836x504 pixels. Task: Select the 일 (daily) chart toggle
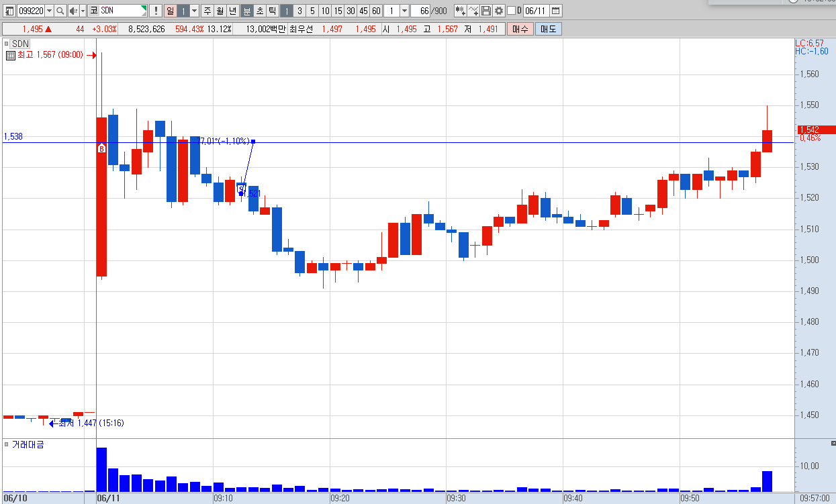(x=170, y=11)
